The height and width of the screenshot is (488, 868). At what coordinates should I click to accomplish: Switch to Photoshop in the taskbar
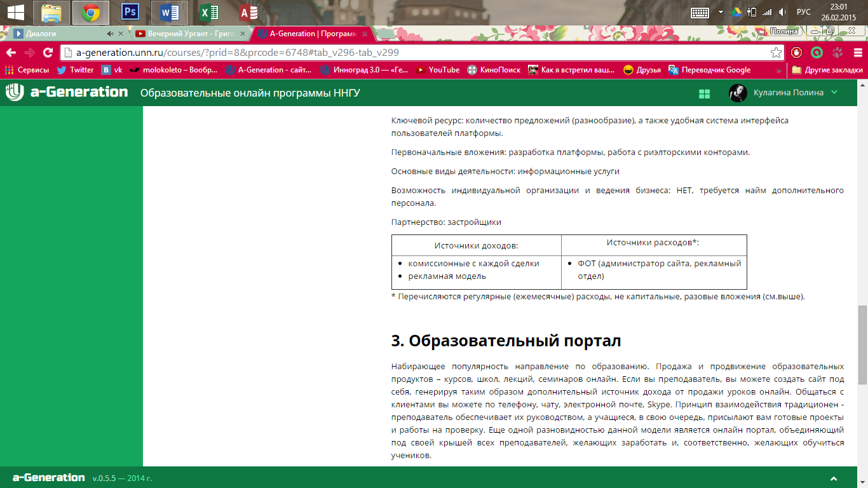(130, 12)
